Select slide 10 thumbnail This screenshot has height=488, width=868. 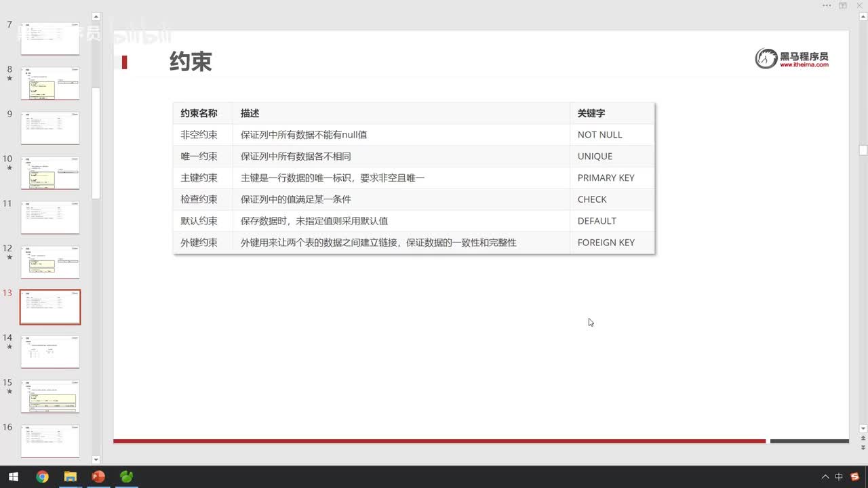[50, 173]
